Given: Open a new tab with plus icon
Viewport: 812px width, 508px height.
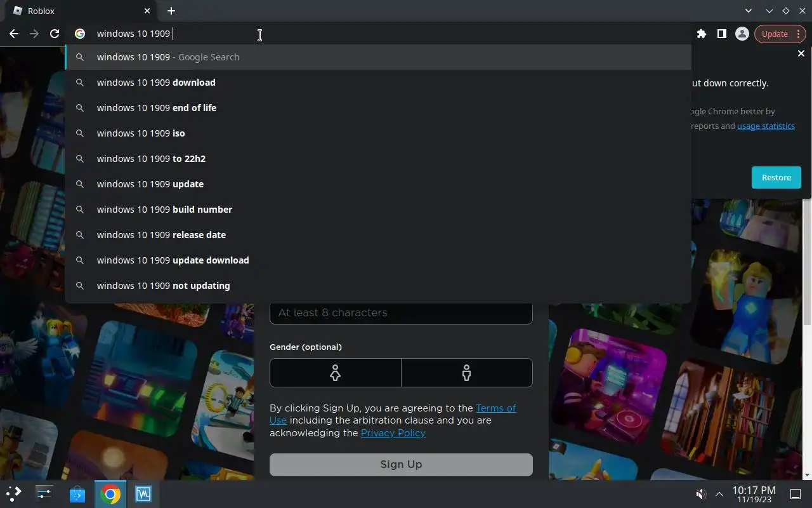Looking at the screenshot, I should pyautogui.click(x=171, y=11).
